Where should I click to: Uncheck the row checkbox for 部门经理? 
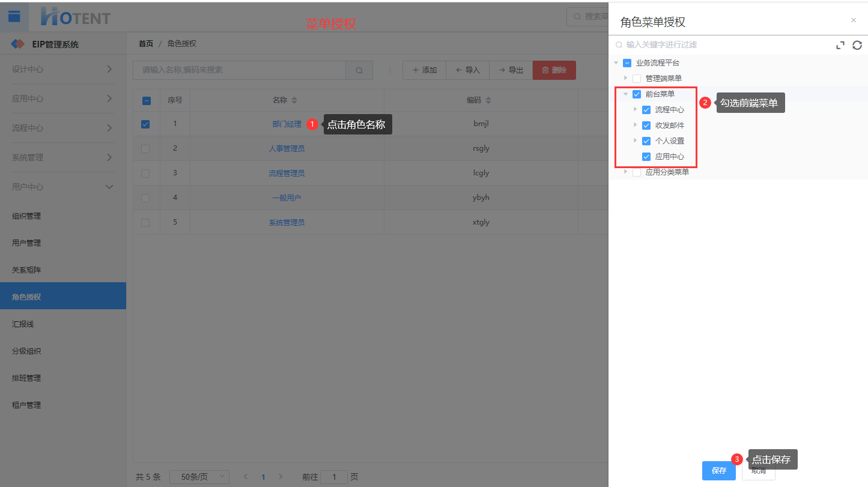coord(145,124)
